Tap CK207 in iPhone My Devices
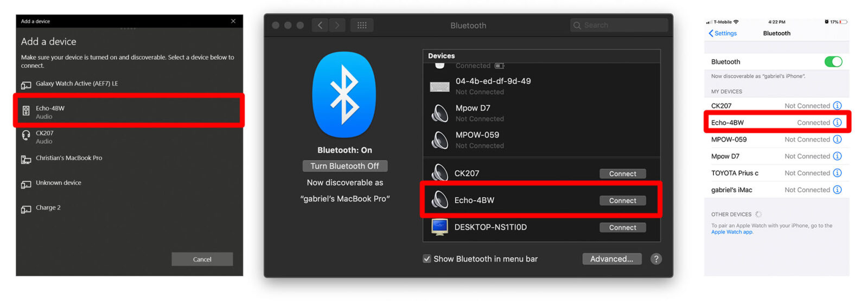868x301 pixels. [776, 106]
